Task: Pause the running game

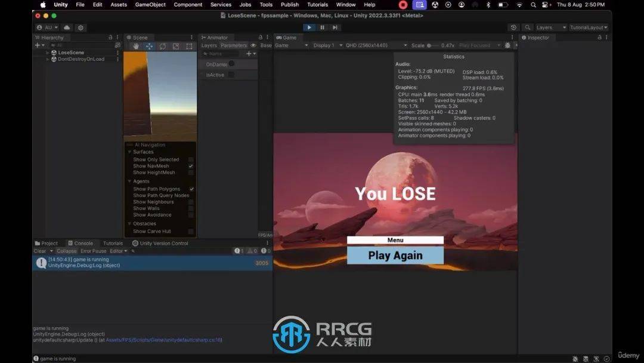Action: (x=323, y=27)
